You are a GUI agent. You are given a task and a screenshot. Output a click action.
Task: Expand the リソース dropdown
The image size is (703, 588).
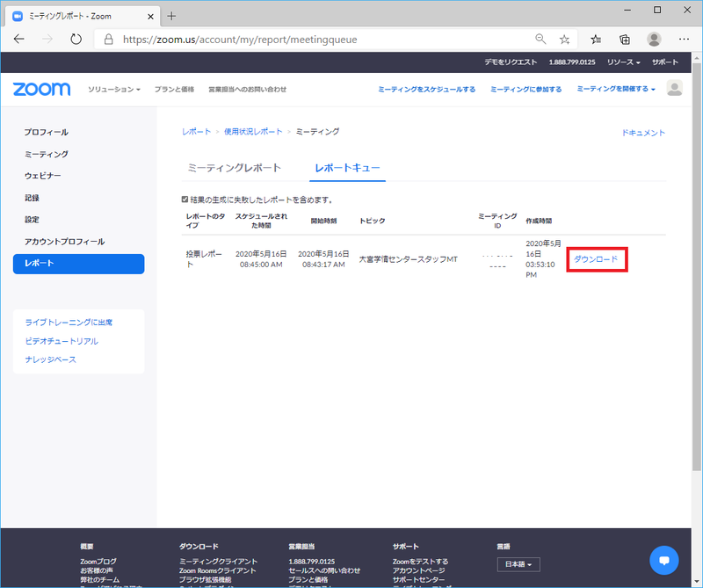coord(623,62)
